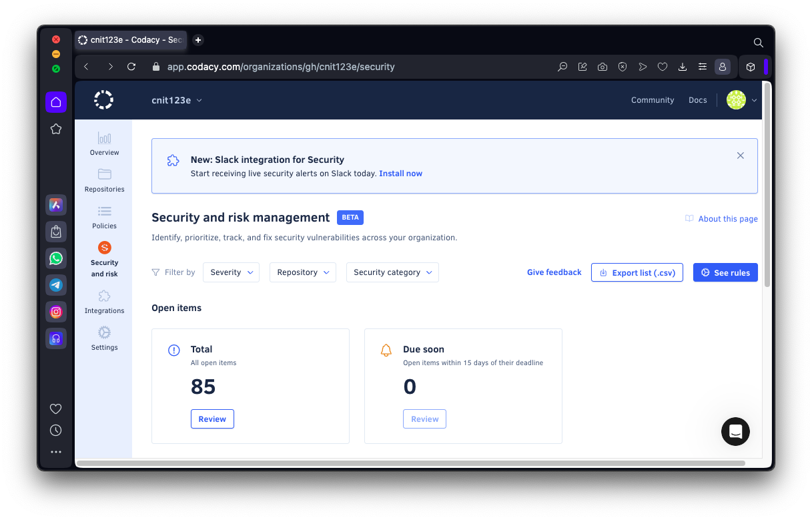812x520 pixels.
Task: Open Community link in header
Action: pyautogui.click(x=653, y=100)
